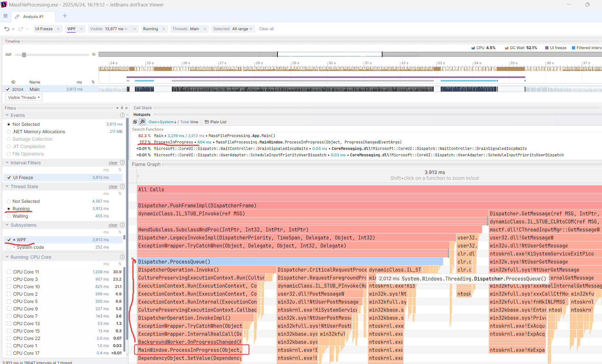
Task: Open help for the Events section
Action: (122, 115)
